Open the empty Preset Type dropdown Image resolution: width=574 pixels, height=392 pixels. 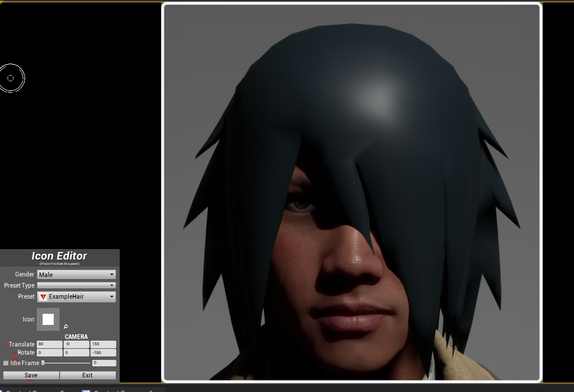pyautogui.click(x=76, y=285)
